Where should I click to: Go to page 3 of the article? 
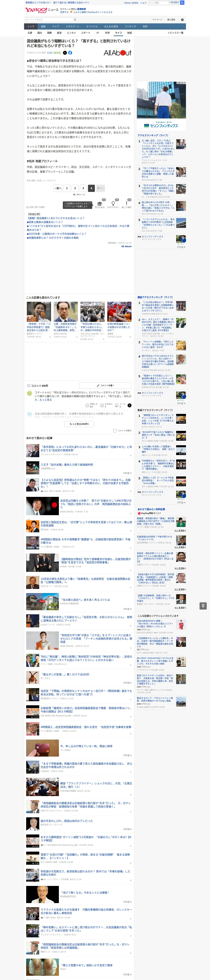tap(83, 188)
